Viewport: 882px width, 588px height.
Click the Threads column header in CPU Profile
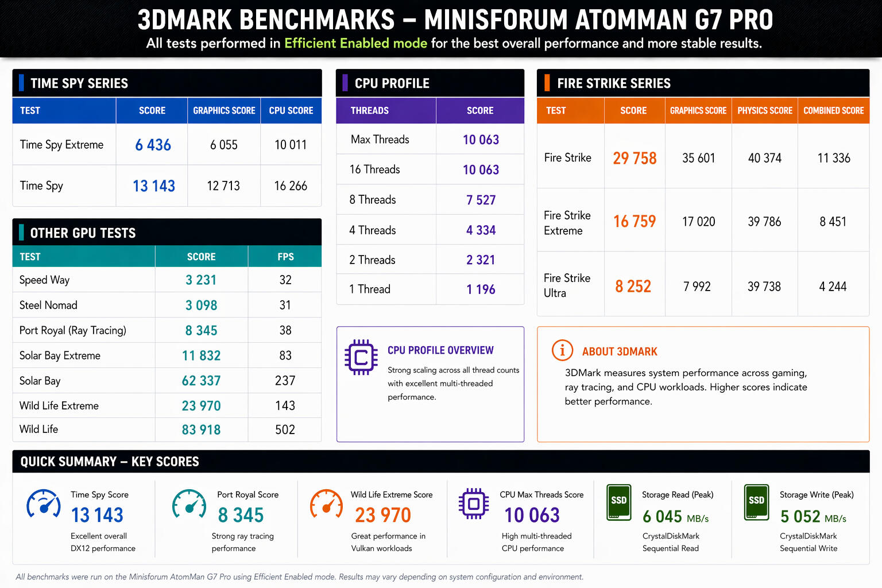pos(386,111)
